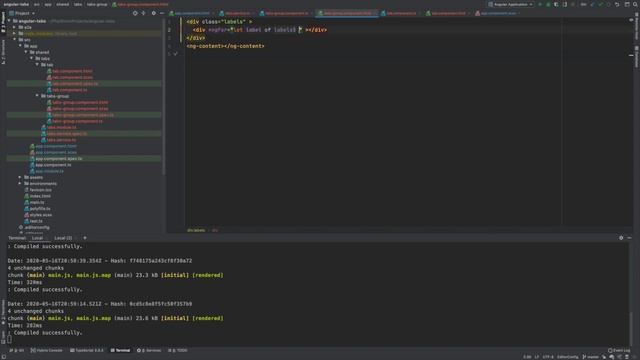
Task: Click the locate-file target icon in Project panel
Action: [x=135, y=13]
